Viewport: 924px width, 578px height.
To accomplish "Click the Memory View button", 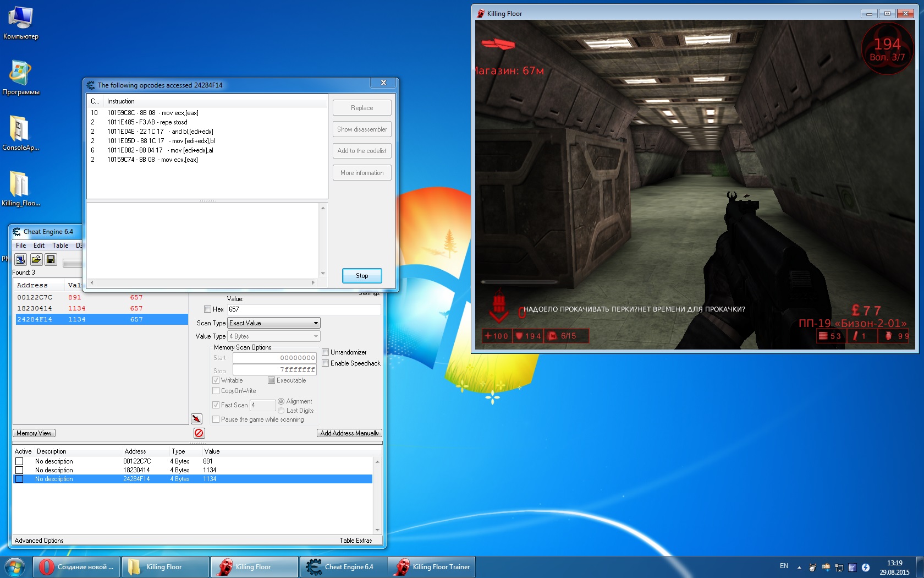I will (x=34, y=433).
